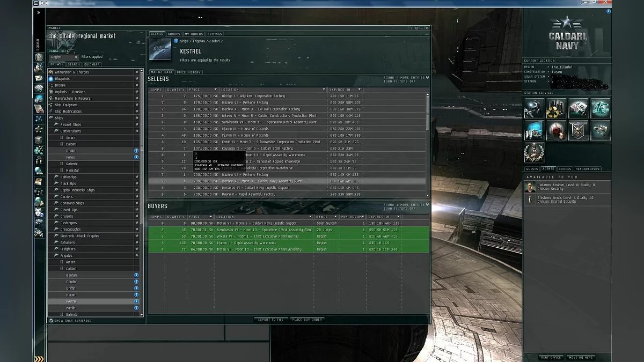Open the Insurance ship station service icon
Viewport: 644px width, 362px height.
[601, 130]
